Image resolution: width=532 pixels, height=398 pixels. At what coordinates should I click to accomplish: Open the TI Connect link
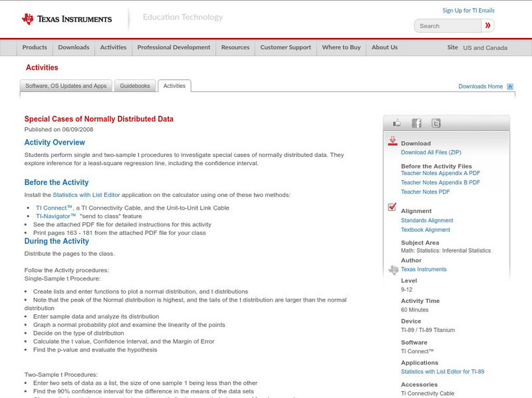pyautogui.click(x=54, y=208)
